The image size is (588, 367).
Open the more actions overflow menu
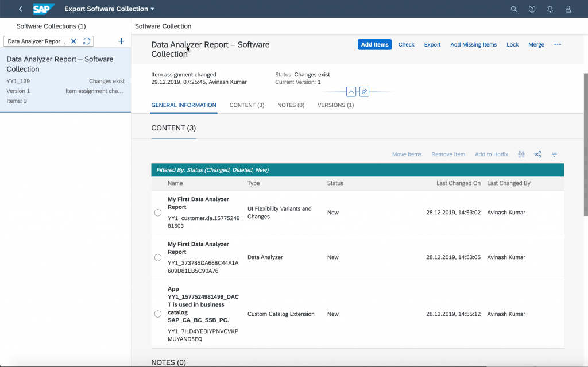[558, 44]
